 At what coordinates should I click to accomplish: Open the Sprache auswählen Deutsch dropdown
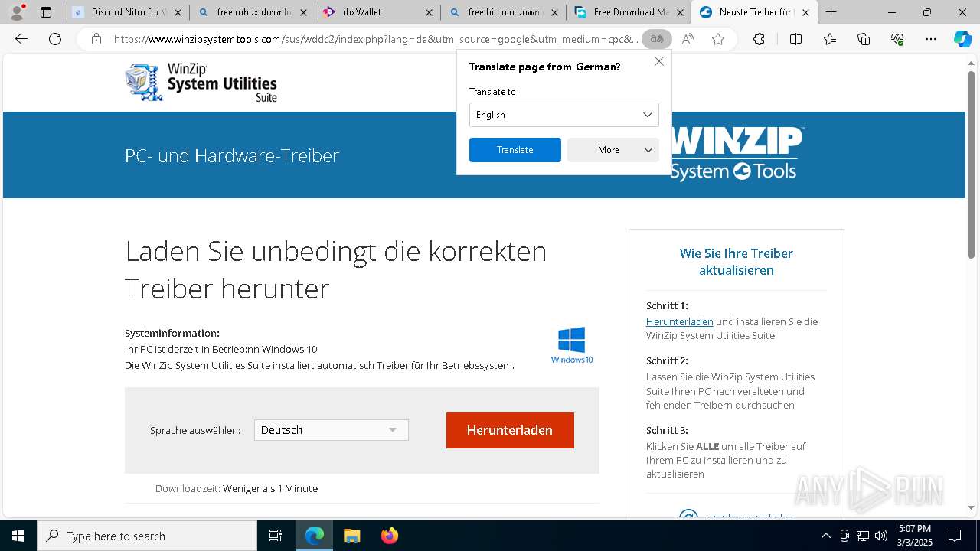click(331, 430)
